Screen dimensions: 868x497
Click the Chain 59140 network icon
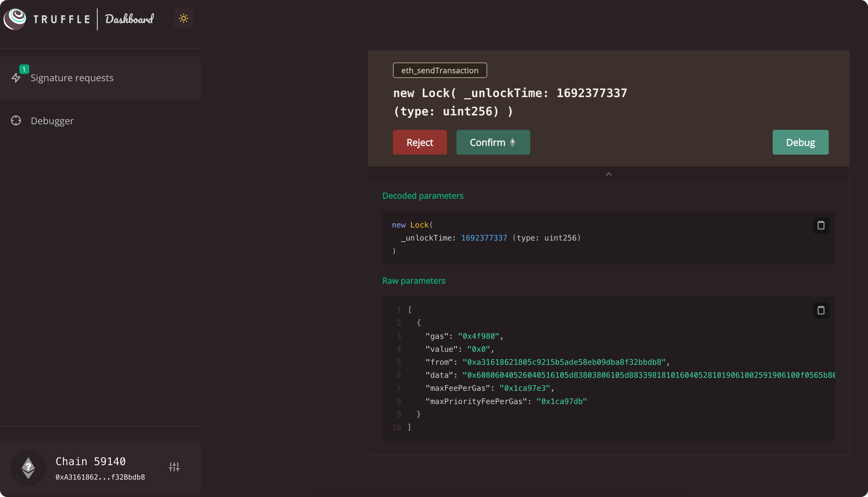click(28, 468)
